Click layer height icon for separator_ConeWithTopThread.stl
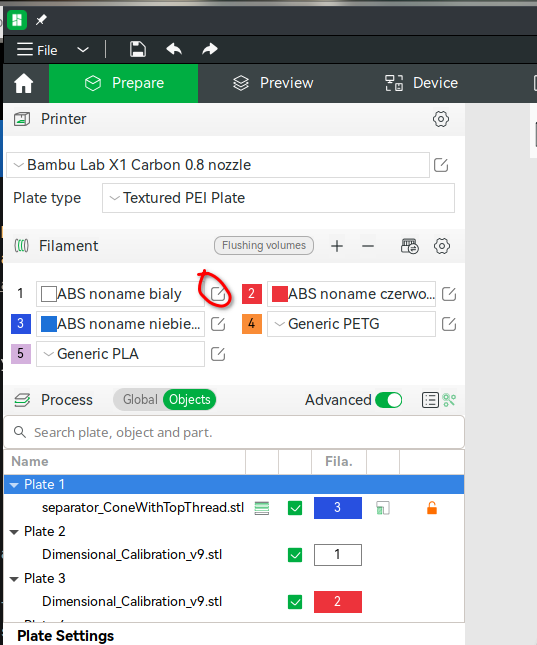This screenshot has height=645, width=537. click(x=262, y=508)
